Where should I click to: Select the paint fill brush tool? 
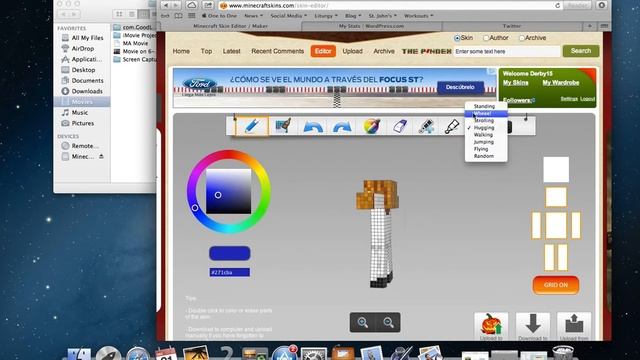tap(283, 126)
